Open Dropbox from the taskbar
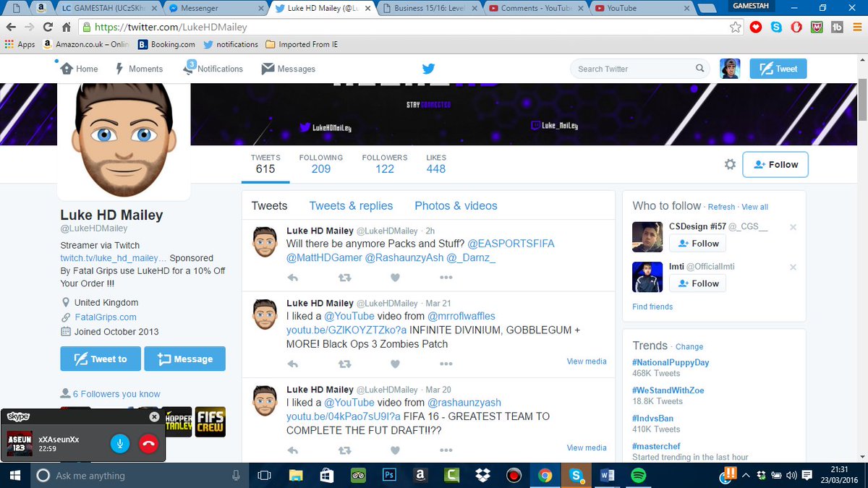 pyautogui.click(x=482, y=476)
